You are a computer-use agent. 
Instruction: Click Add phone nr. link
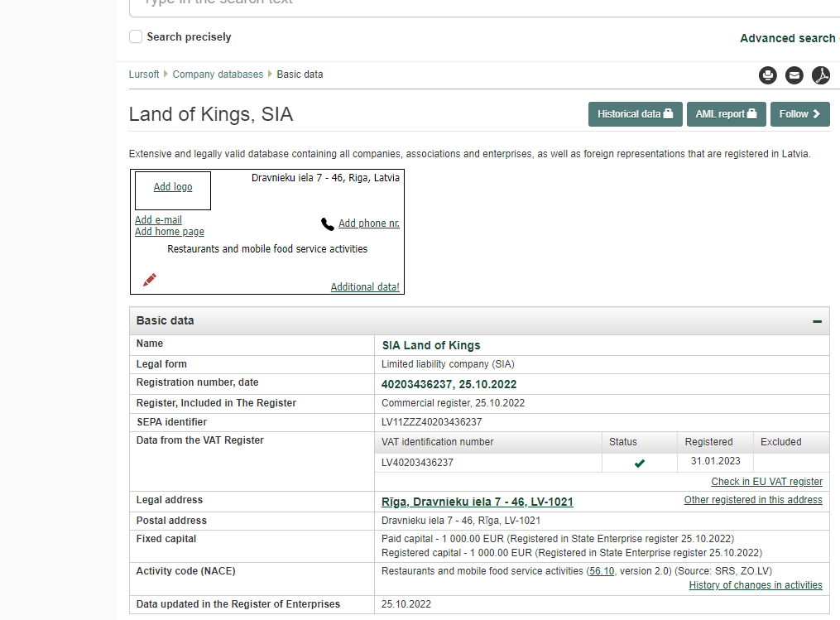(368, 223)
